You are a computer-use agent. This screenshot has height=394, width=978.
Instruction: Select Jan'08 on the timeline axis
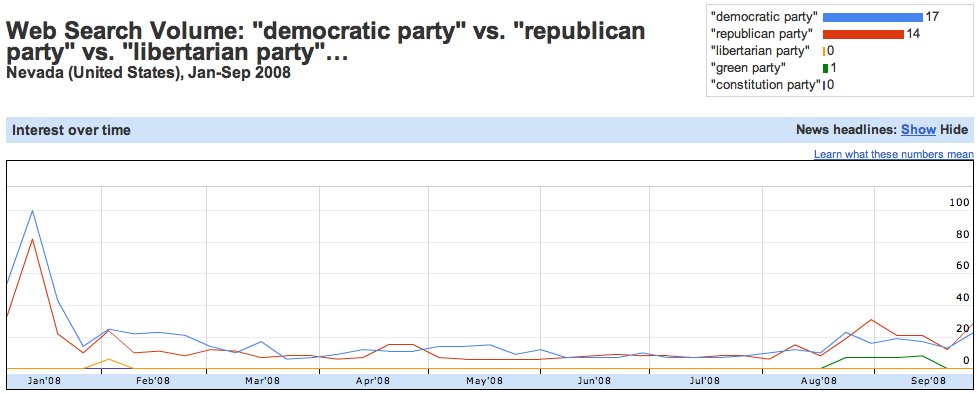[x=44, y=380]
